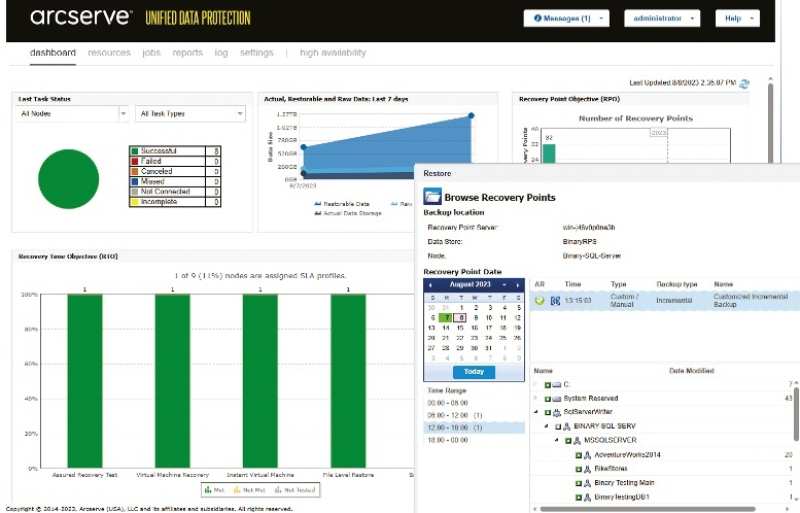Switch to the resources tab

(109, 53)
